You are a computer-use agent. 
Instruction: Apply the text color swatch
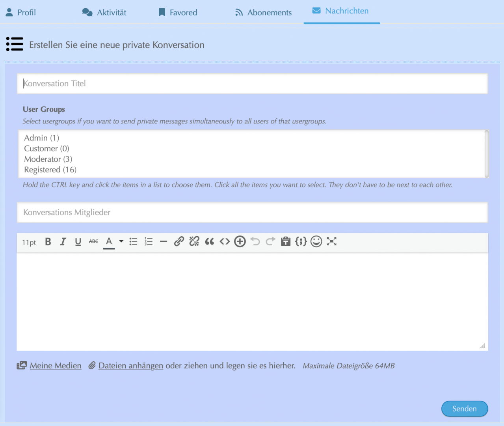[109, 242]
